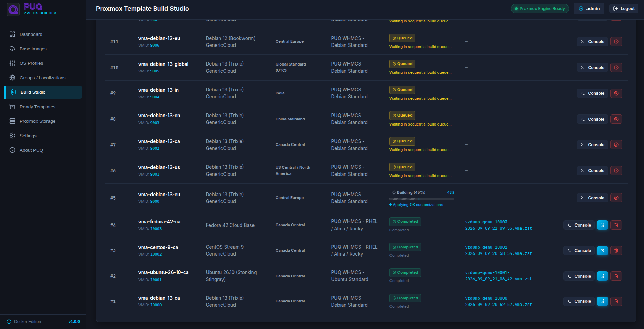Cancel queued build #7 vma-debian-13-ca
Screen dimensions: 644x329
[x=616, y=145]
